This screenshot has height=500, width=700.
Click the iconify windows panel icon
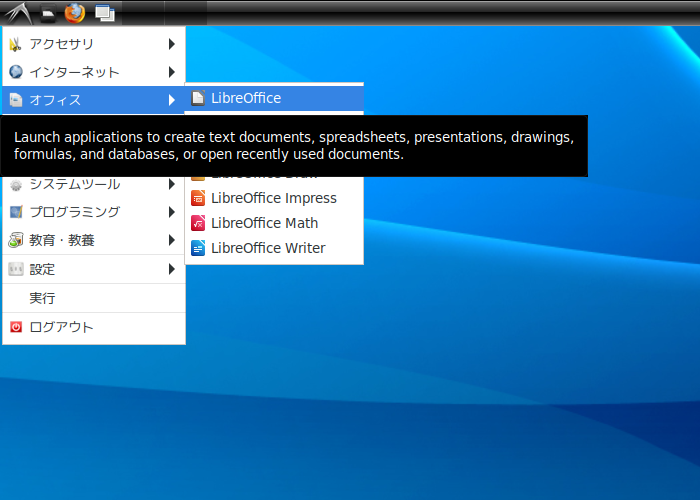[x=105, y=13]
